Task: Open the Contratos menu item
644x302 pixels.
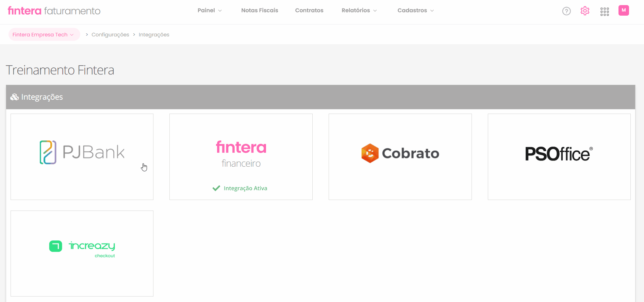Action: 309,10
